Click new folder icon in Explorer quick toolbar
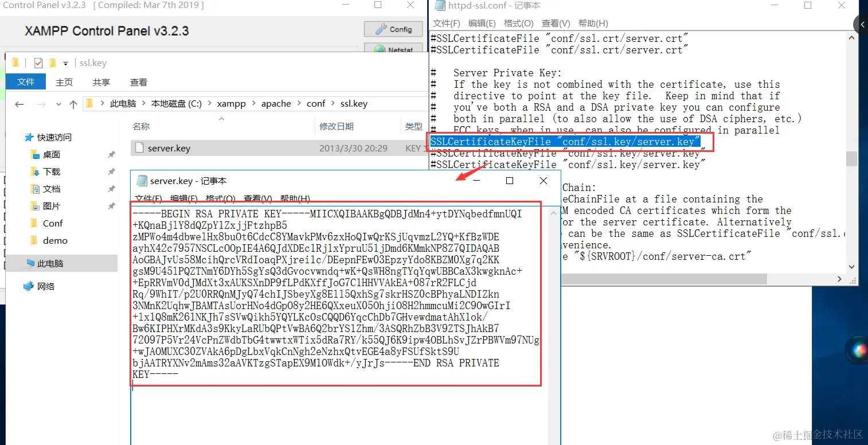The image size is (868, 445). coord(53,63)
